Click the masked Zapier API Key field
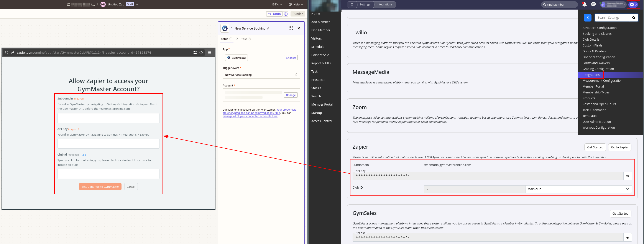Viewport: 644px width, 244px height. tap(488, 176)
